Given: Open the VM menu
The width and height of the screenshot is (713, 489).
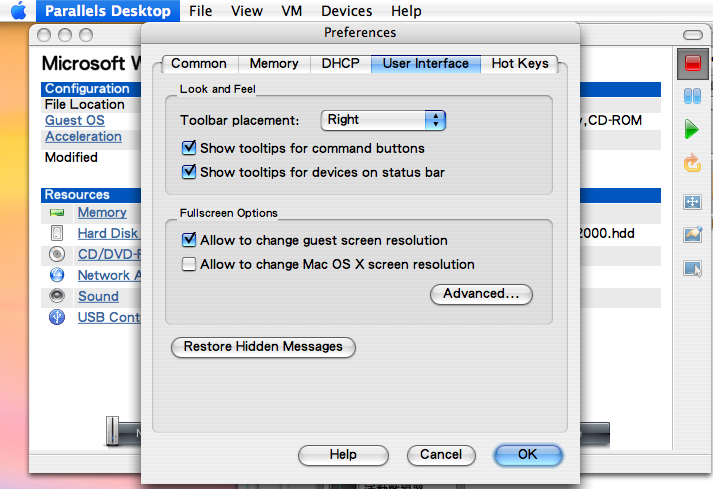Looking at the screenshot, I should coord(291,10).
